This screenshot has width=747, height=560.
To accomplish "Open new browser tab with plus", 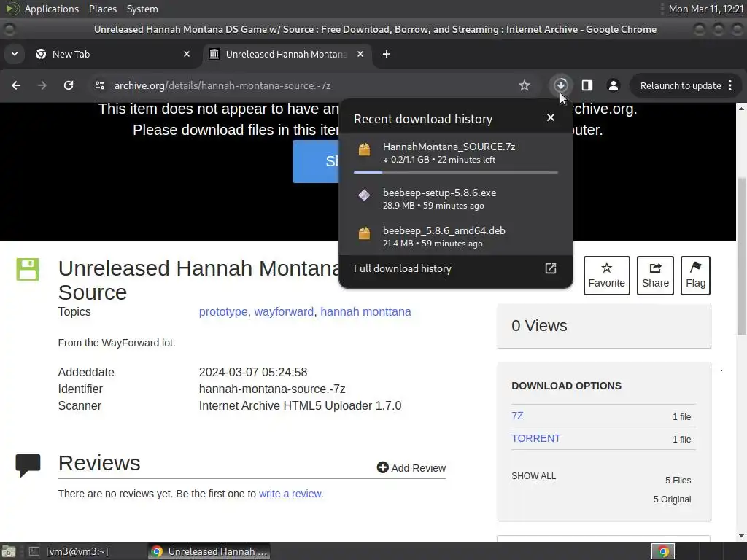I will click(x=387, y=54).
